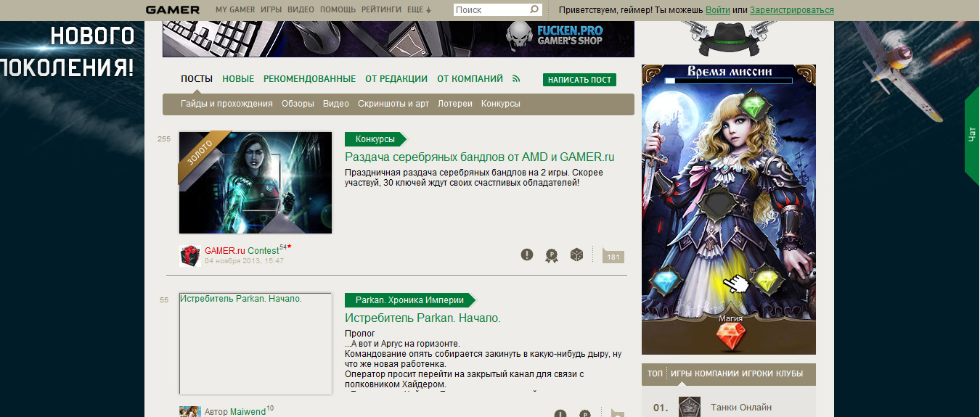Click the award ribbon icon on first post
The height and width of the screenshot is (417, 980).
(552, 255)
